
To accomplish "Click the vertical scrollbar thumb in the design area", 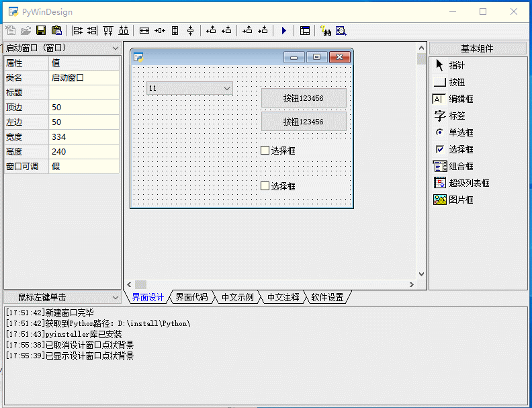I will click(x=421, y=58).
